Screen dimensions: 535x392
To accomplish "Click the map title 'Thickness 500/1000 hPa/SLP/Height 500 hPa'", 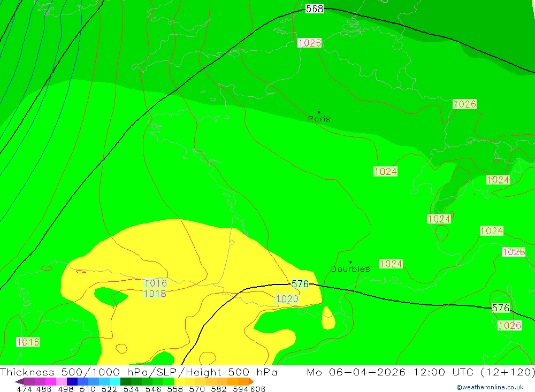I will (x=139, y=372).
